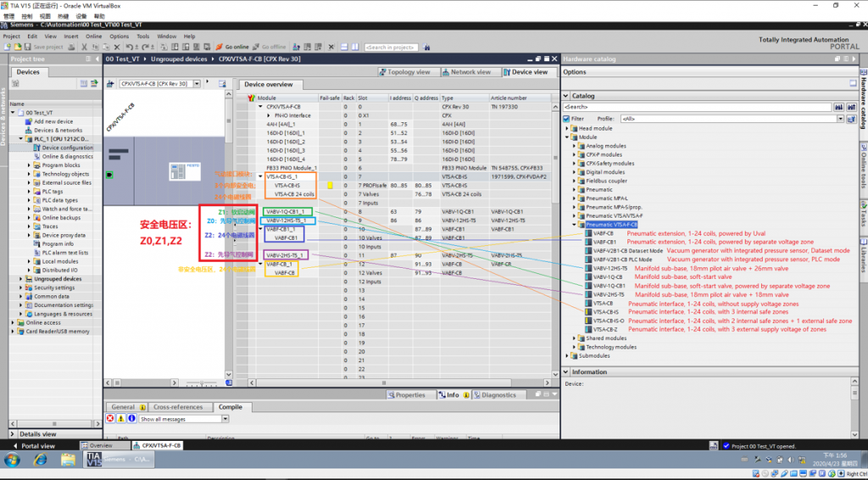The height and width of the screenshot is (480, 868).
Task: Toggle the Filter checkbox in catalog
Action: [x=566, y=119]
